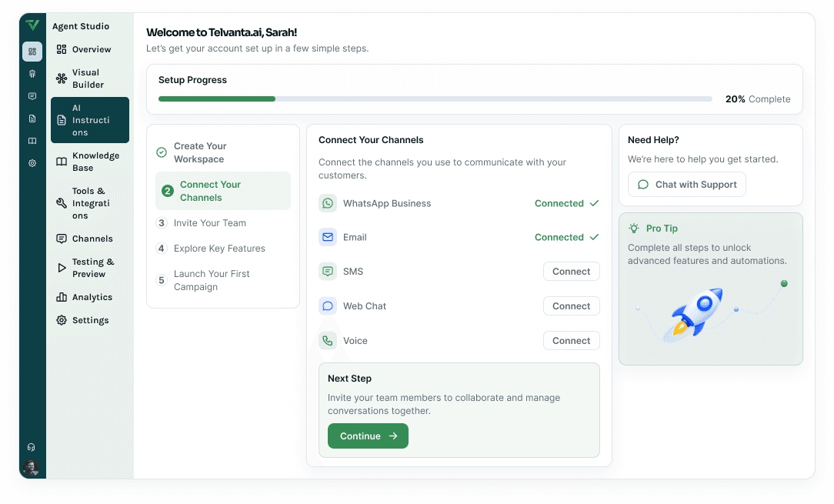Viewport: 834px width, 504px height.
Task: Select step 2 Connect Your Channels
Action: [x=223, y=191]
